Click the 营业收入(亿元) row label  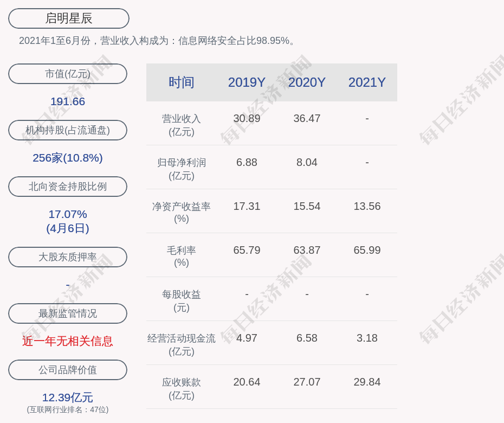(182, 125)
